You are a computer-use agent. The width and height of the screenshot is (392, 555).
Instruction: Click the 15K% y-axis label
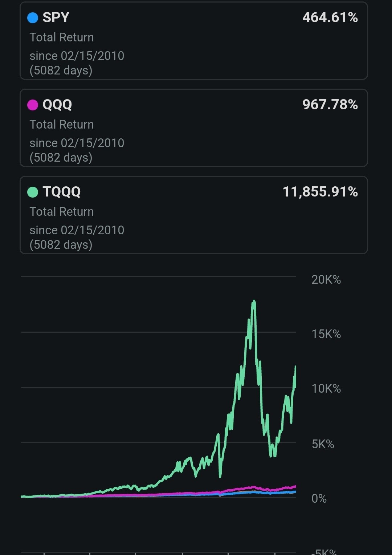point(326,334)
